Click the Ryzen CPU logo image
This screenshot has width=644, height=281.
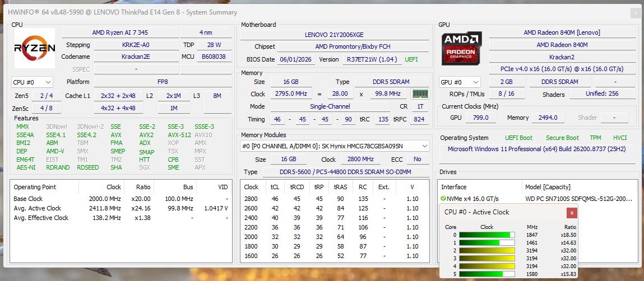tap(35, 48)
